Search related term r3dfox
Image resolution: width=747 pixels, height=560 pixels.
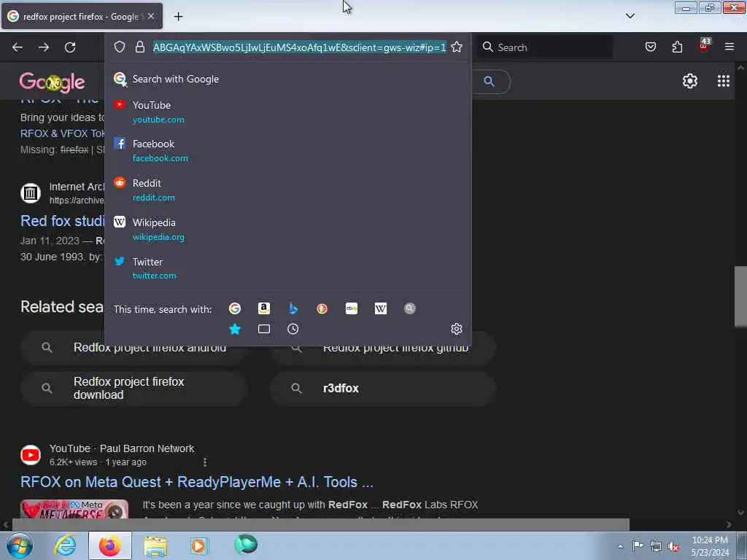(x=383, y=388)
